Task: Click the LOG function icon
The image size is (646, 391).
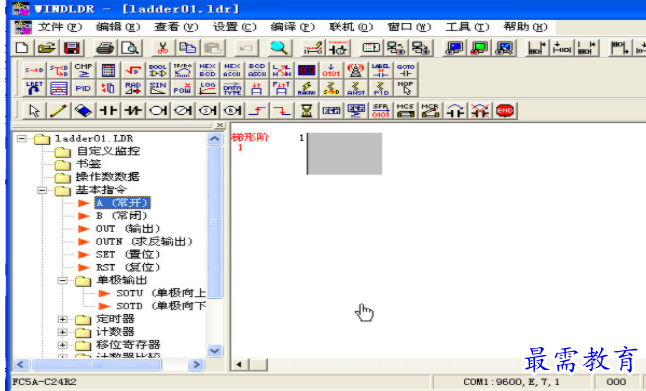Action: tap(208, 88)
